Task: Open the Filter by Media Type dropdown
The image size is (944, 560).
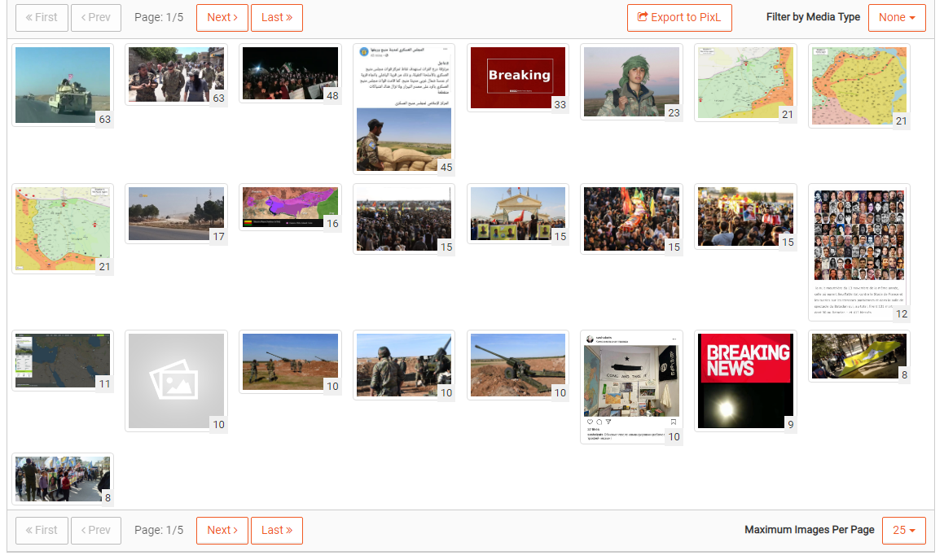Action: coord(897,17)
